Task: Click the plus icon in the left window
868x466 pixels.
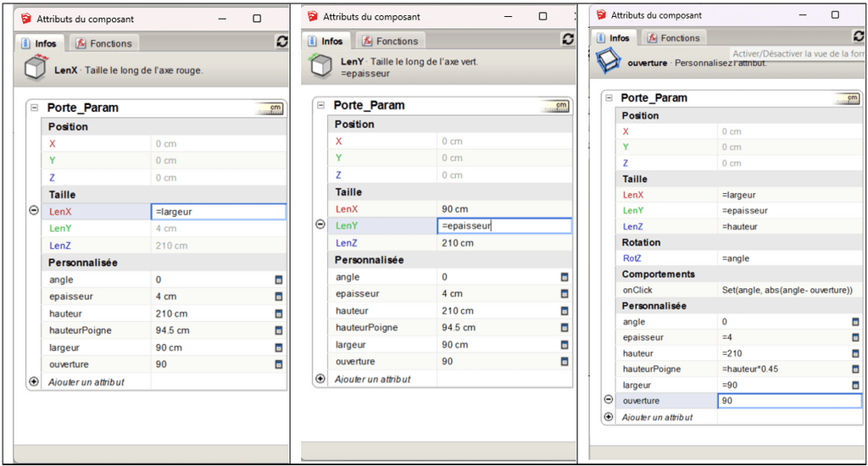Action: tap(34, 382)
